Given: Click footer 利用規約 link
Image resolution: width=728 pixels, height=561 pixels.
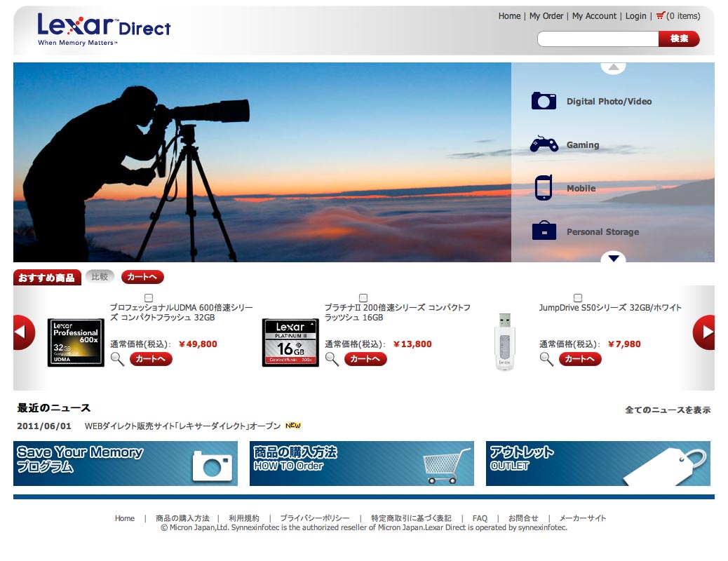Looking at the screenshot, I should coord(244,518).
